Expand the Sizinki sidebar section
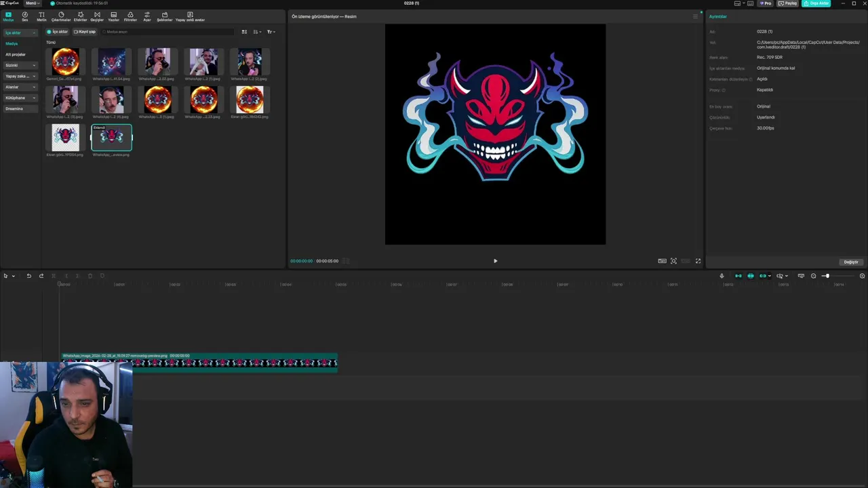This screenshot has width=868, height=488. click(20, 65)
